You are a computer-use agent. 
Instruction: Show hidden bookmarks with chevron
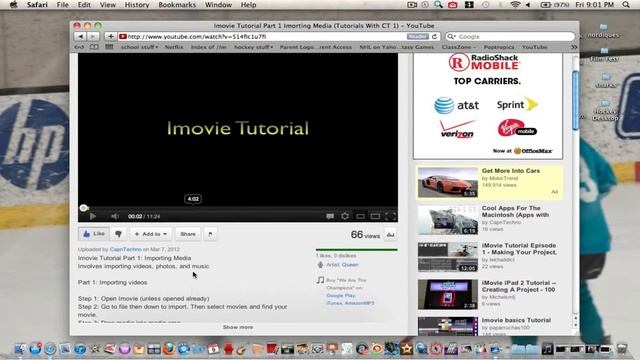point(574,47)
